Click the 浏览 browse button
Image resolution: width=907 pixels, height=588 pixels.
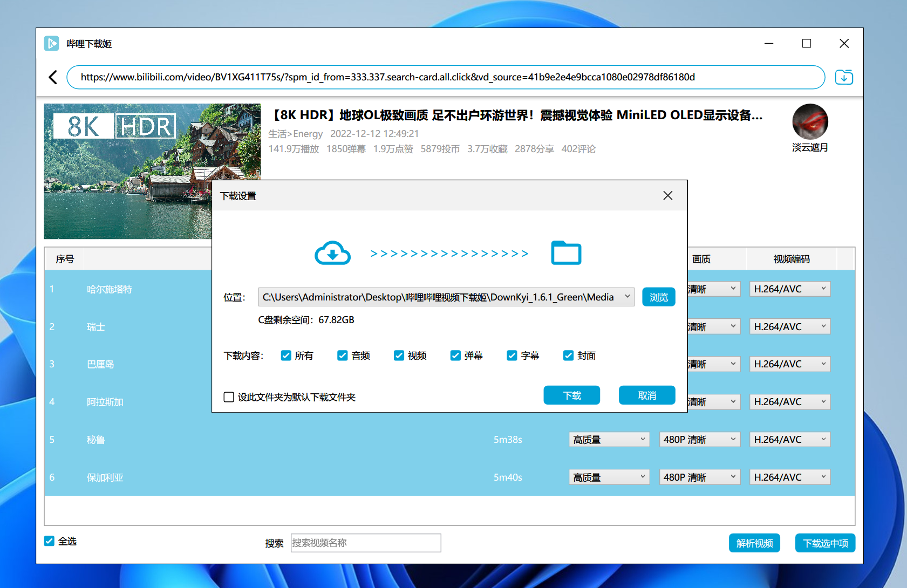(x=658, y=297)
